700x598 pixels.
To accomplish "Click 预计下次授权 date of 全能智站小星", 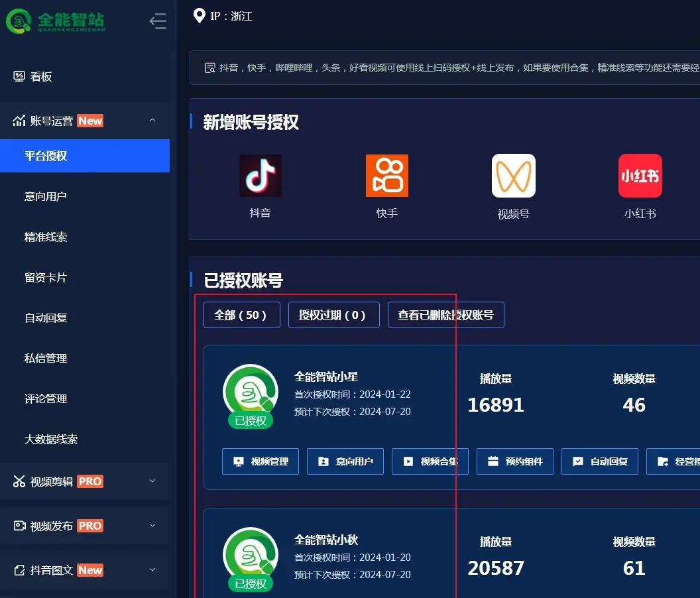I will (352, 411).
